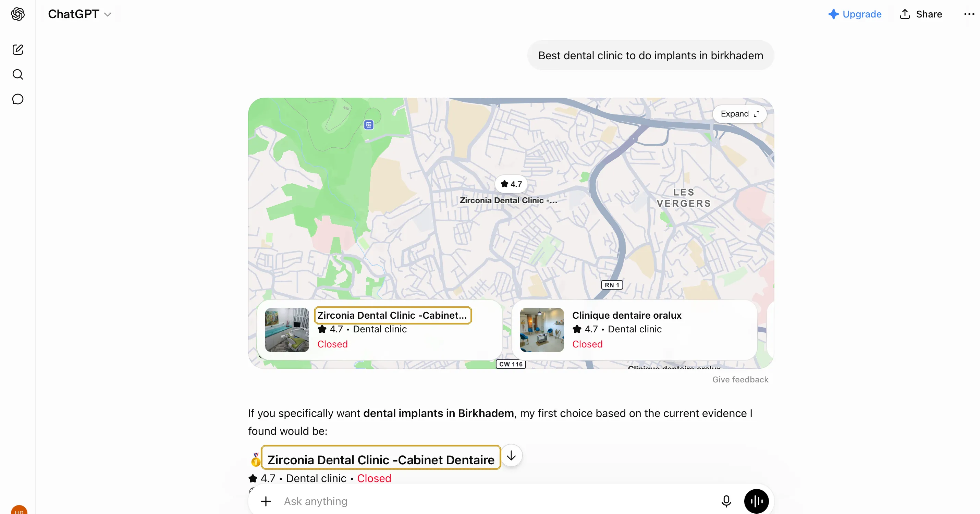
Task: Click the Clinique dentaire oralux card photo
Action: [x=542, y=330]
